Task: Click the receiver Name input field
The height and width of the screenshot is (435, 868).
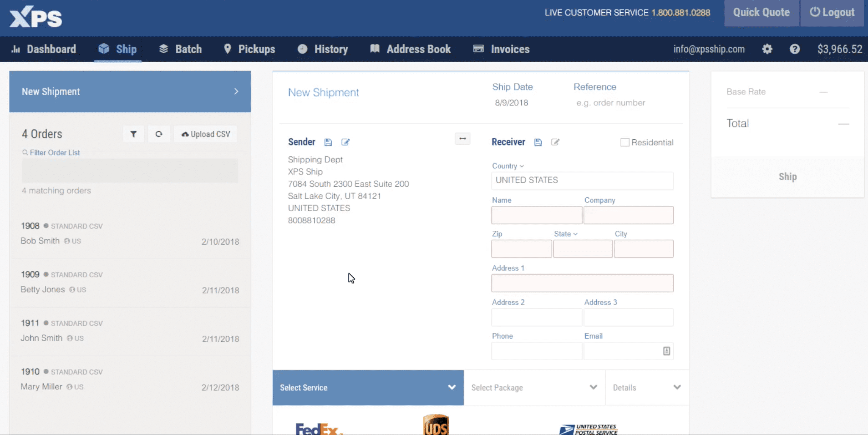Action: coord(536,215)
